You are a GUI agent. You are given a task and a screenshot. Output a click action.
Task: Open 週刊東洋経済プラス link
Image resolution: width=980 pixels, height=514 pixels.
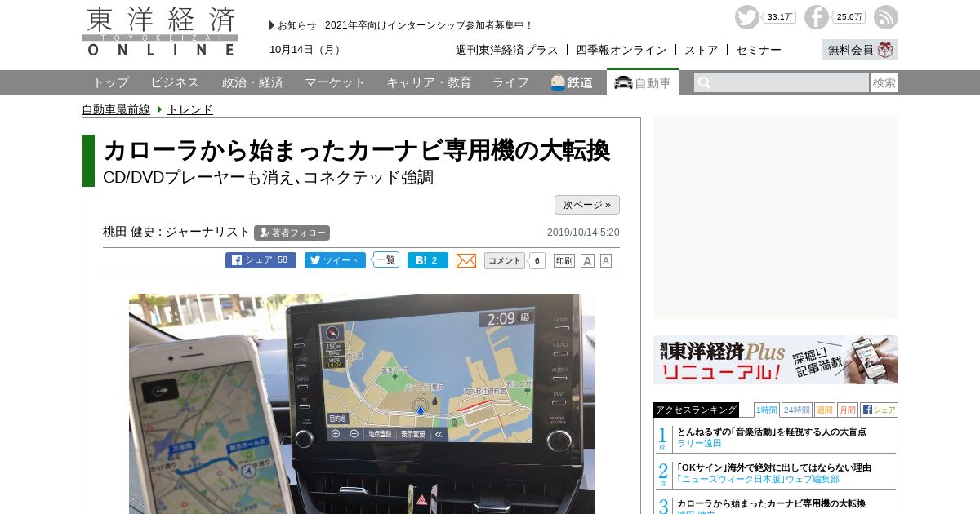coord(507,50)
